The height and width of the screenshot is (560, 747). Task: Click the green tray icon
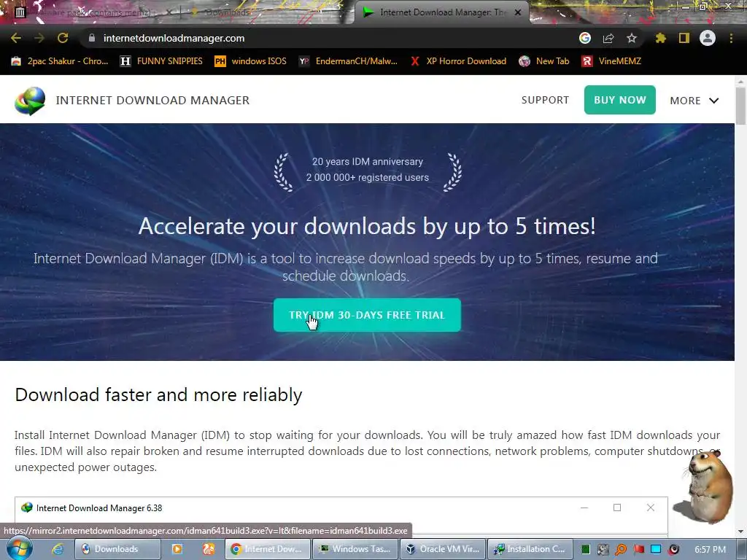(586, 549)
